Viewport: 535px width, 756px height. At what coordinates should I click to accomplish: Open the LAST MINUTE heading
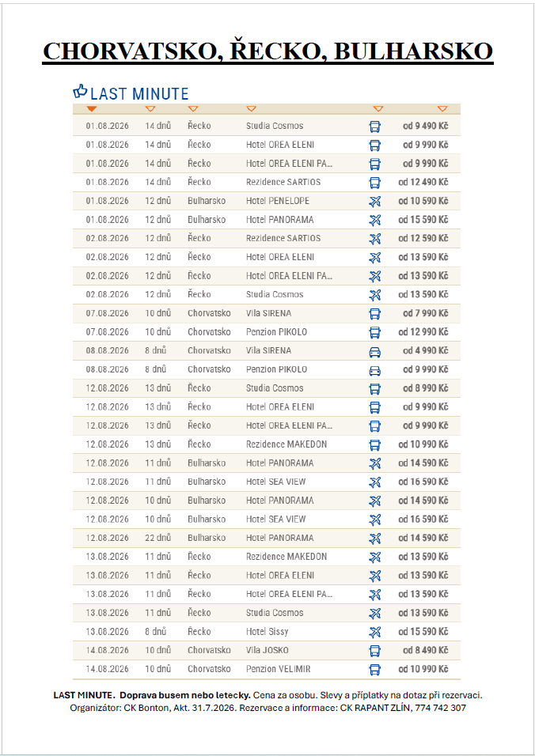[139, 93]
